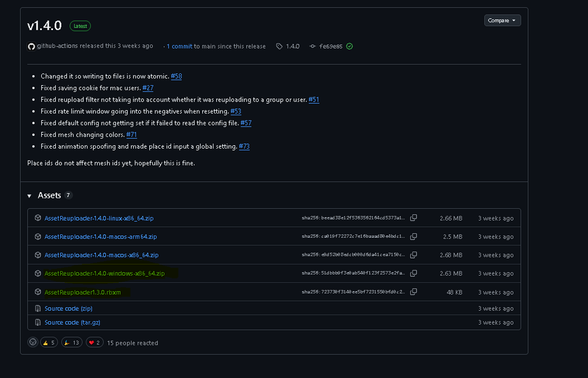588x378 pixels.
Task: Open issue #27 link
Action: pos(148,88)
